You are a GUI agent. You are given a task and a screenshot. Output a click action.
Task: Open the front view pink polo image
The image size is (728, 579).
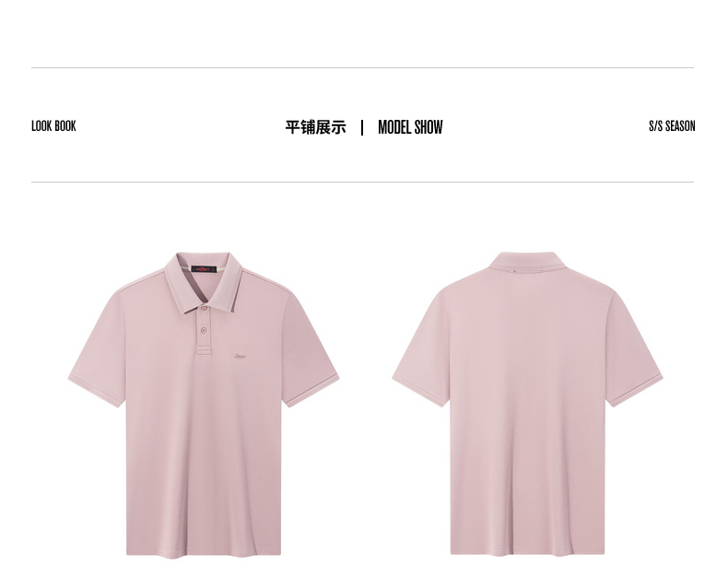pos(204,404)
